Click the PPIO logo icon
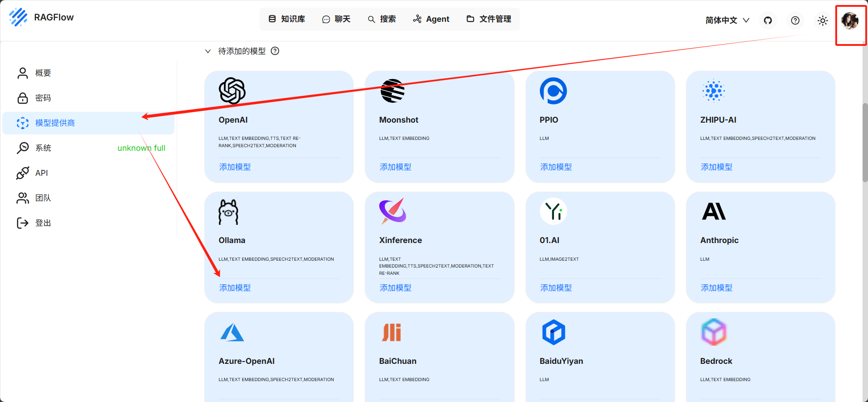 (553, 91)
